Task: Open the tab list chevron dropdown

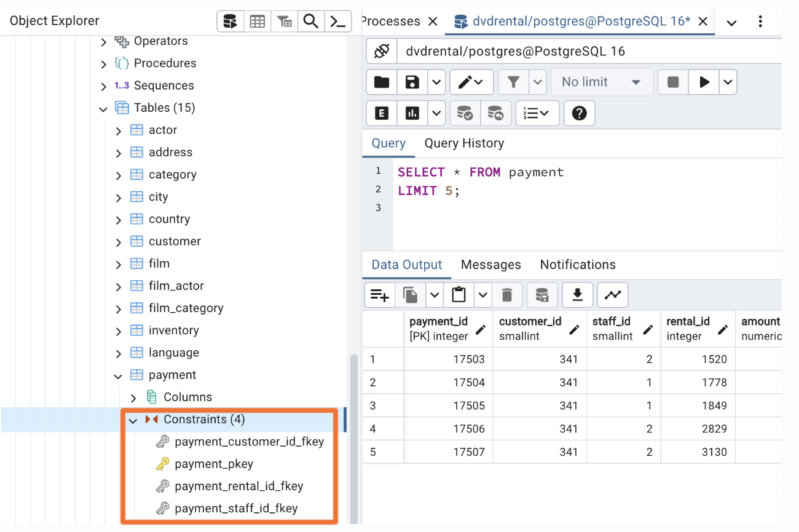Action: click(731, 23)
